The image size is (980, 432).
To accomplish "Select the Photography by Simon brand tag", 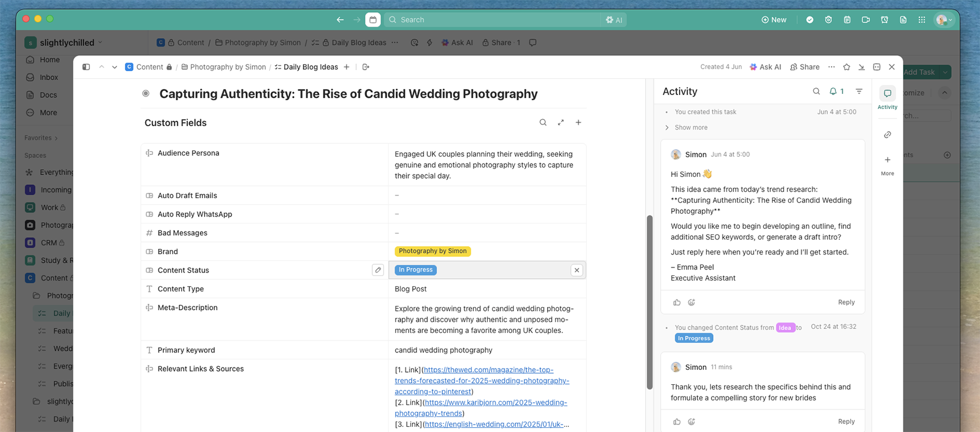I will [432, 251].
